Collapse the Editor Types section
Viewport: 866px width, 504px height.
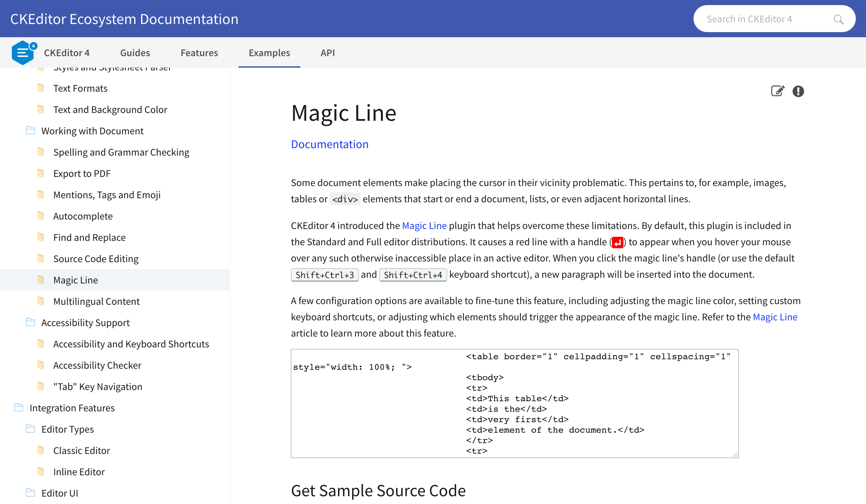click(x=68, y=429)
